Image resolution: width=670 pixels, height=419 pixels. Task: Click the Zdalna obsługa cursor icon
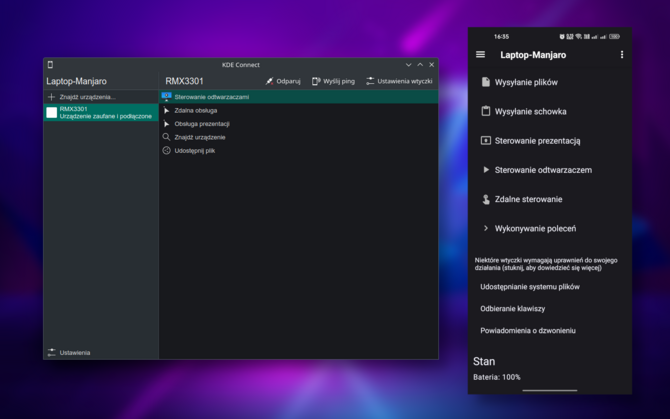[x=166, y=110]
